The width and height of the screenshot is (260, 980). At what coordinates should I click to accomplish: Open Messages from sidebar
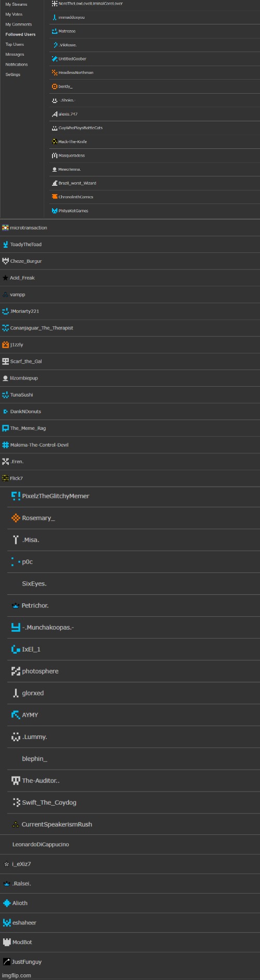15,54
